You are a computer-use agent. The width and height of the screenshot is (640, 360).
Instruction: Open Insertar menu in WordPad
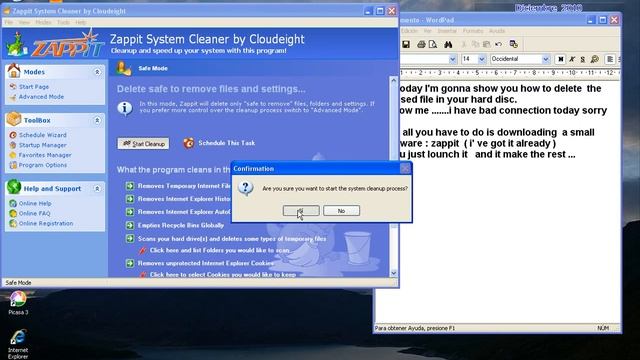[447, 31]
